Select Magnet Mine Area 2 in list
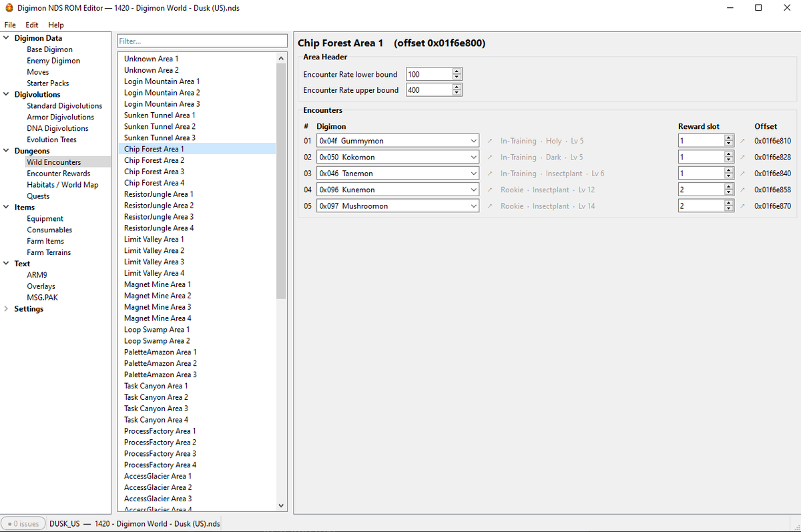 coord(197,296)
